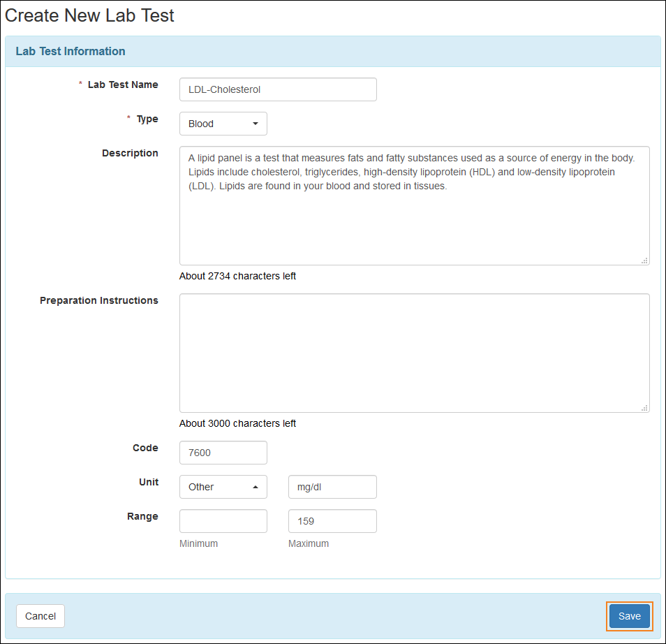Viewport: 666px width, 644px height.
Task: Click the Range field label
Action: coord(142,516)
